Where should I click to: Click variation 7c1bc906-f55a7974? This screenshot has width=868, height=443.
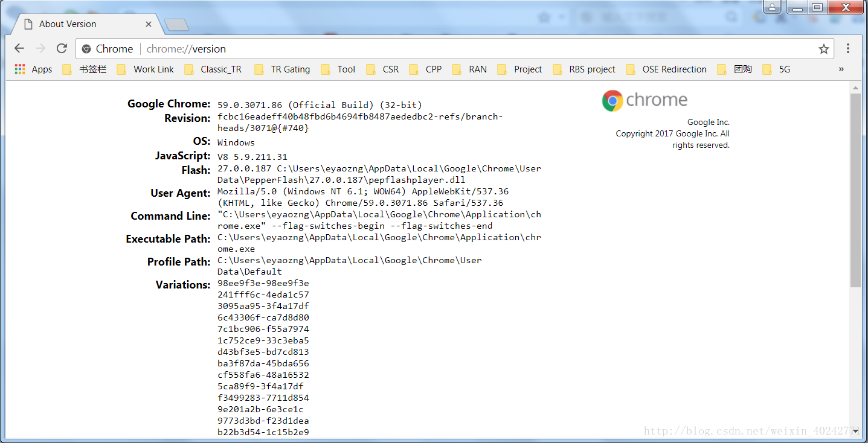point(263,329)
